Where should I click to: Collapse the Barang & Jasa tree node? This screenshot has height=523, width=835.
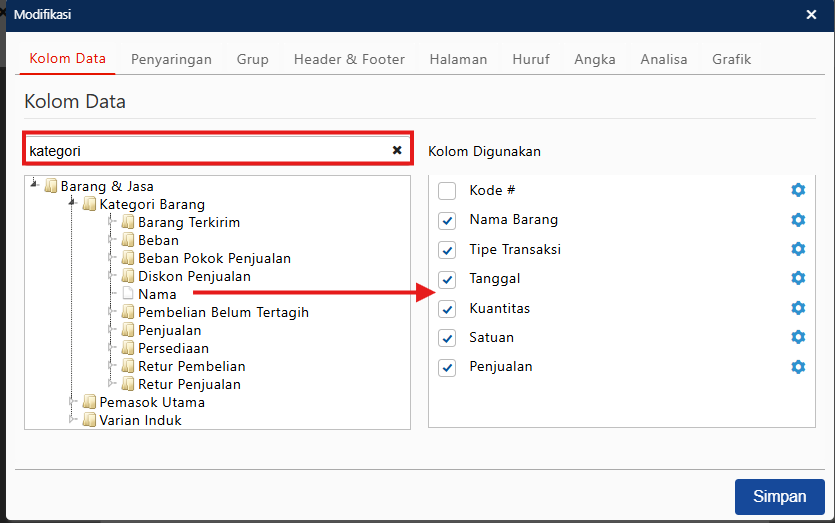coord(35,185)
